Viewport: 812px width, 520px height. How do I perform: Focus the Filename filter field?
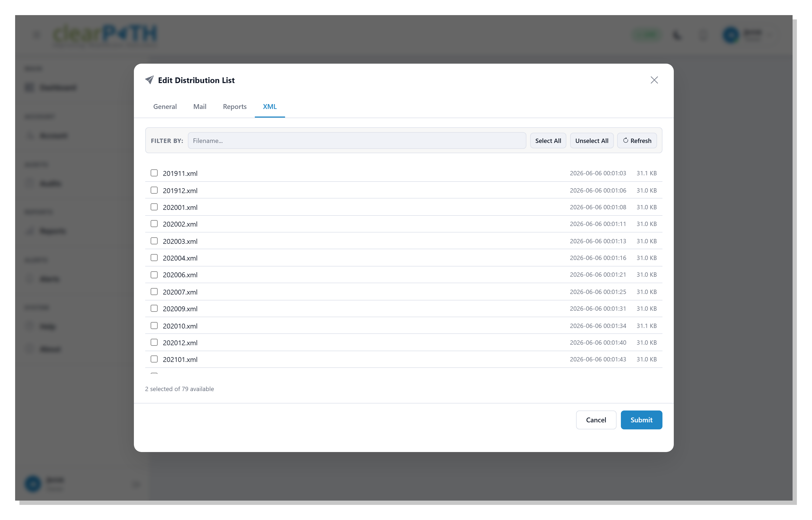[x=357, y=141]
